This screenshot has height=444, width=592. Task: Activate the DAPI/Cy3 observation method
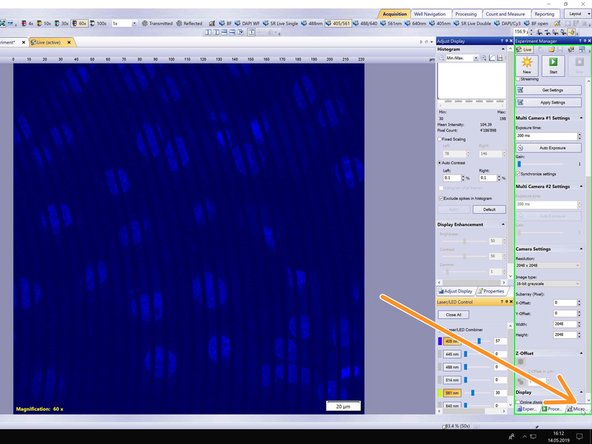[x=507, y=23]
